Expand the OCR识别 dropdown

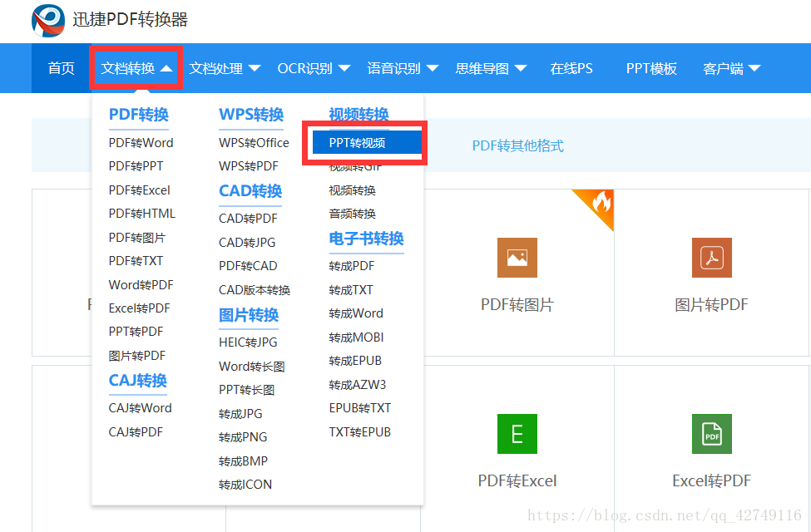(x=314, y=68)
